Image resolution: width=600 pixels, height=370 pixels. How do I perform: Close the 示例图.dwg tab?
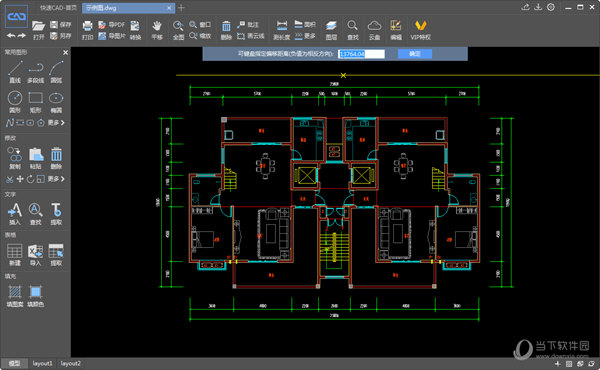pyautogui.click(x=169, y=8)
